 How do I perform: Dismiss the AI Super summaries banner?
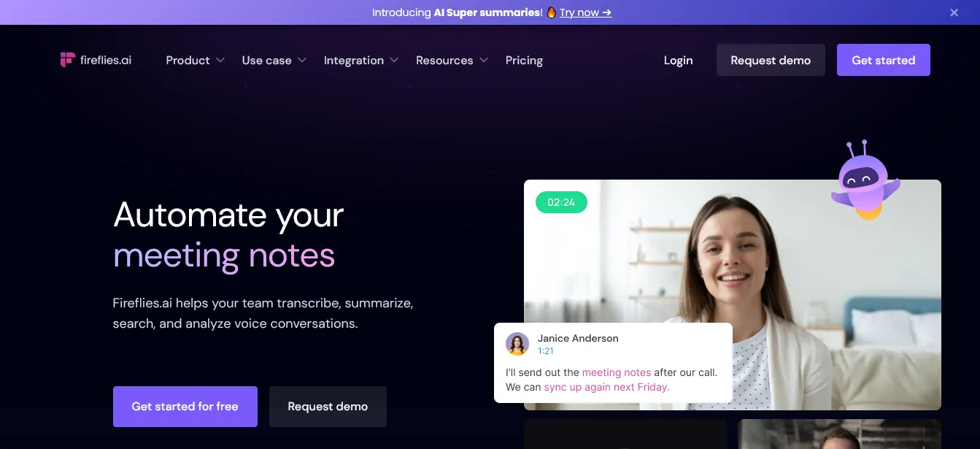tap(954, 12)
